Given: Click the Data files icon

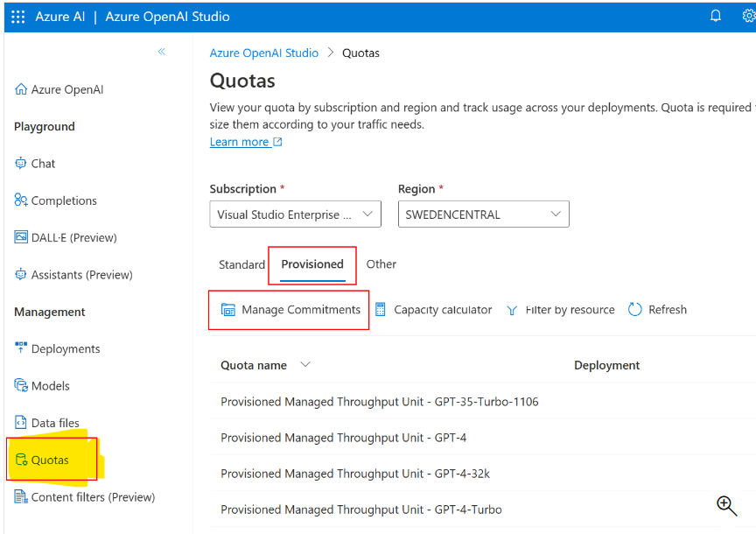Looking at the screenshot, I should click(x=21, y=423).
